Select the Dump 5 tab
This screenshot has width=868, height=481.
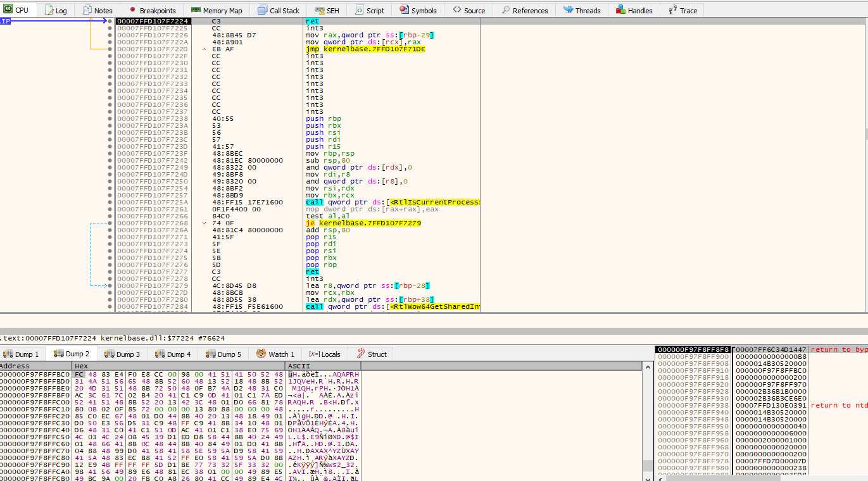click(x=223, y=354)
